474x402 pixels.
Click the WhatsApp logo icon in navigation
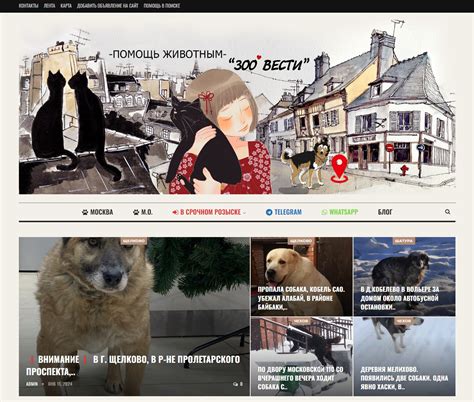coord(324,212)
